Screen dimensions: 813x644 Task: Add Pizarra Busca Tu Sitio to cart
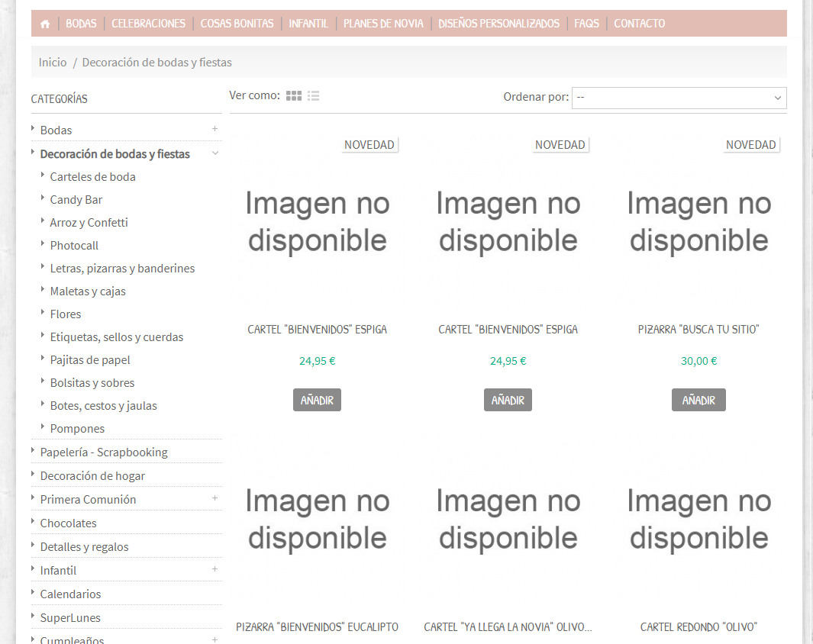[x=698, y=400]
